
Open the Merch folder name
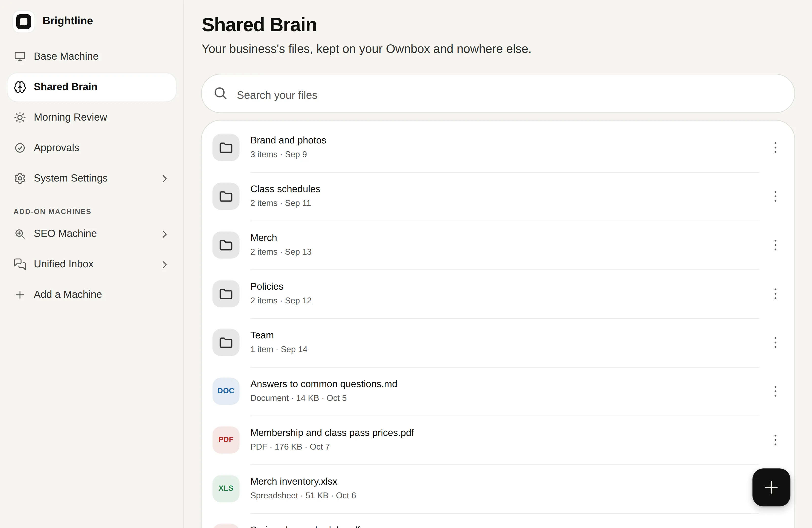point(263,238)
